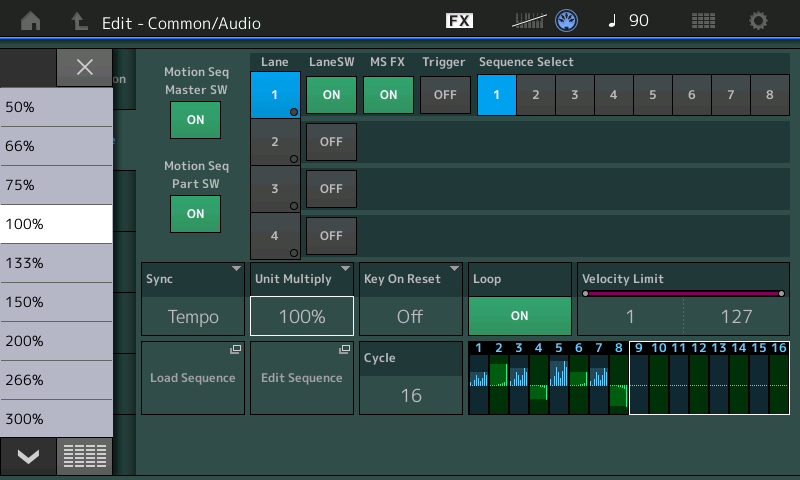
Task: Click the up-arrow exit icon
Action: (80, 21)
